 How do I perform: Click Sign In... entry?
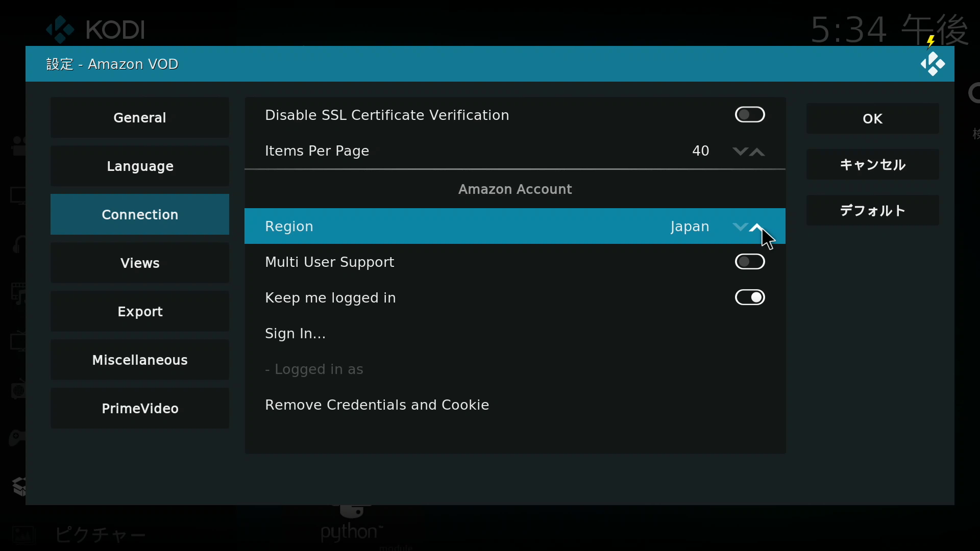point(515,333)
